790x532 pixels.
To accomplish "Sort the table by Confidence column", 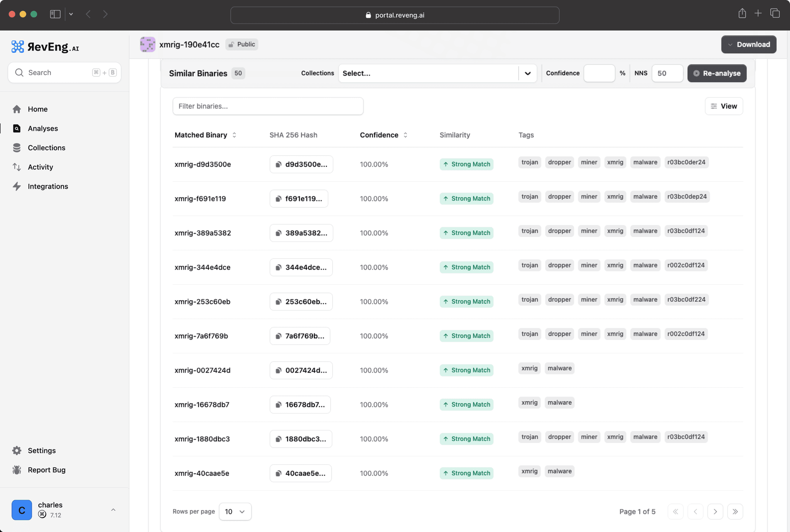I will point(405,135).
